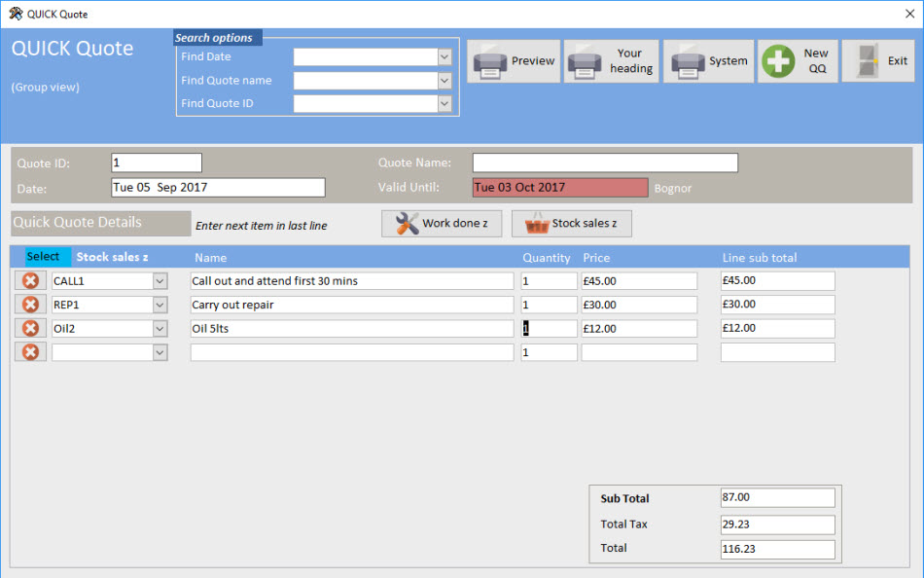
Task: Click the Stock sales z basket button
Action: click(571, 224)
